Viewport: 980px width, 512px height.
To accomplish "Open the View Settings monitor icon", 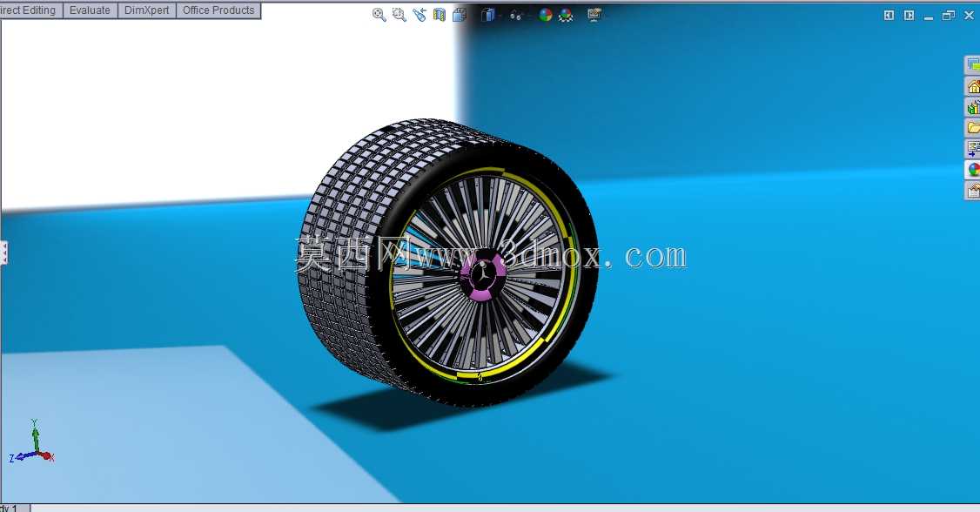I will 594,15.
